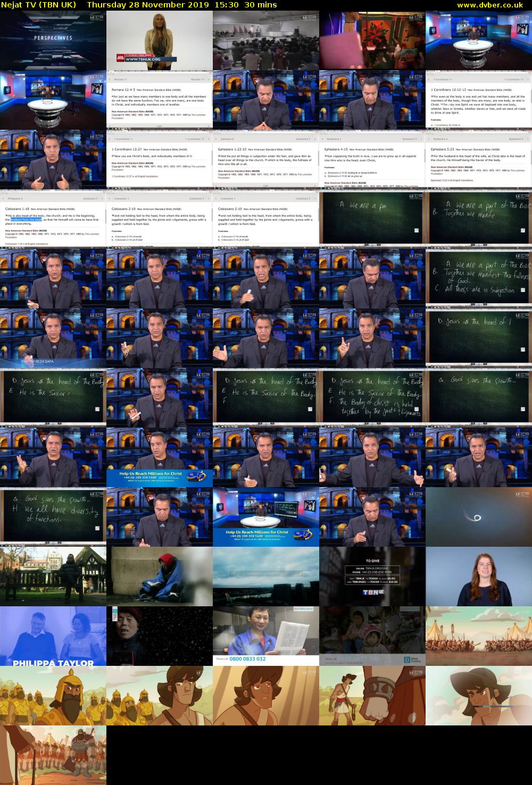This screenshot has width=532, height=785.
Task: Open thumbnail of homeless person in red hood
Action: coord(160,576)
